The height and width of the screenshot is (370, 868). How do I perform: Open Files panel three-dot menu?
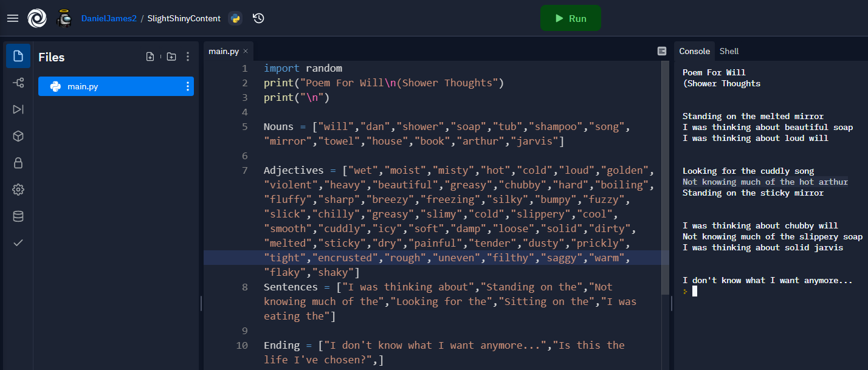click(x=188, y=57)
